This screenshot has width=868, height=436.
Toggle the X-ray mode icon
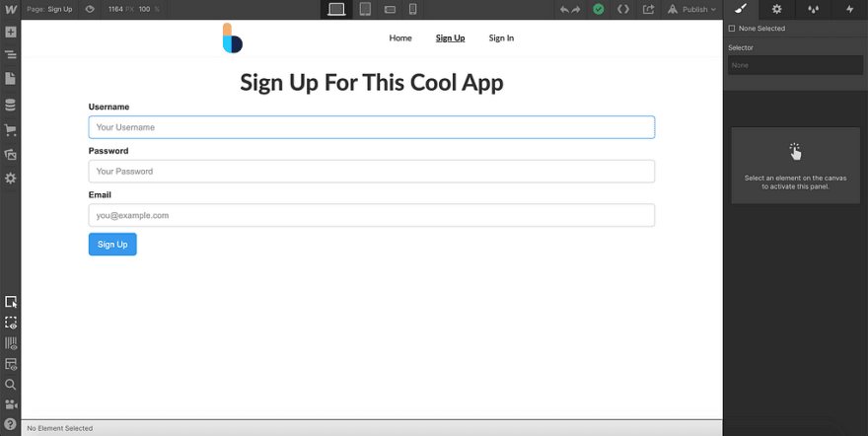pyautogui.click(x=11, y=364)
